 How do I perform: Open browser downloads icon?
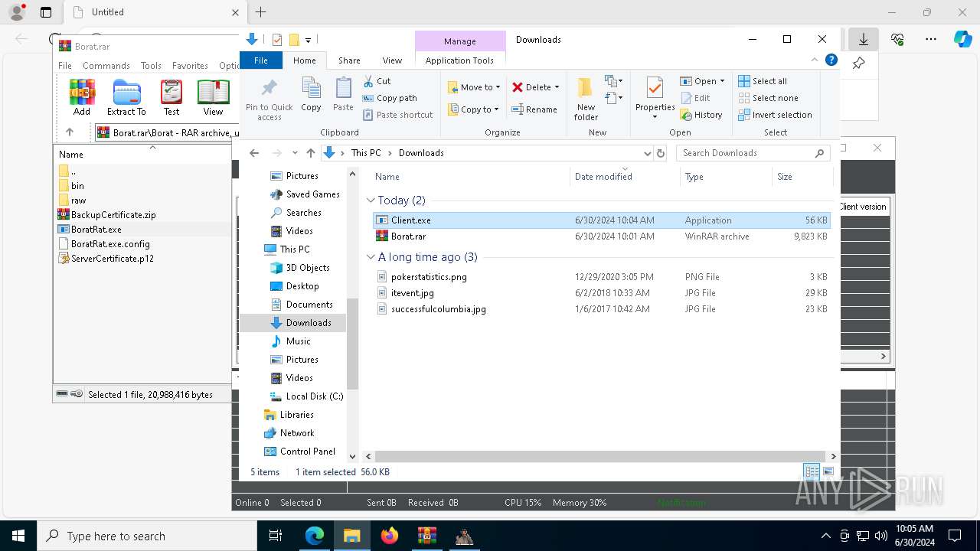(x=863, y=39)
